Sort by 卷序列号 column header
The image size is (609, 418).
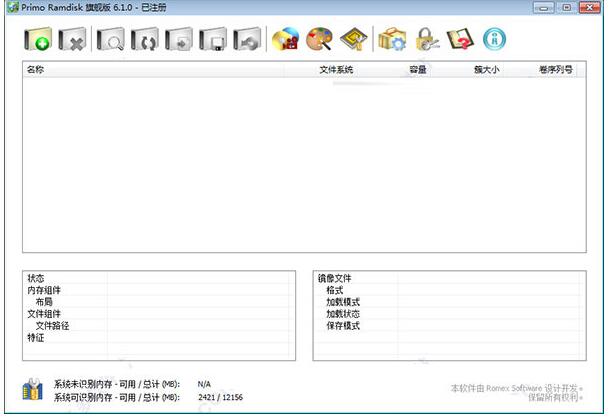540,70
